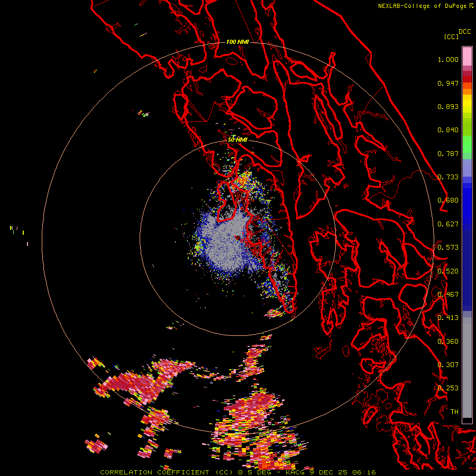Click the 0.733 scale value

[x=448, y=177]
